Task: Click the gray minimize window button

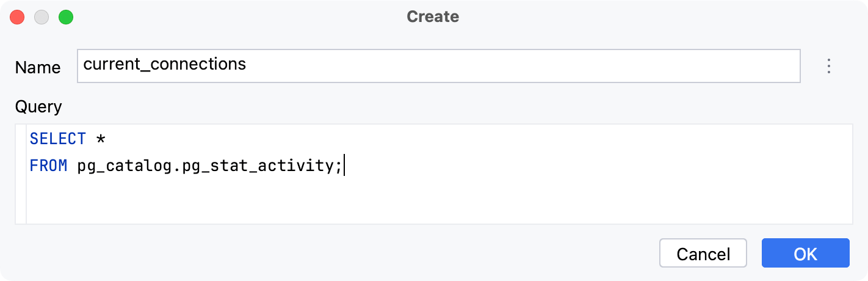Action: pos(42,17)
